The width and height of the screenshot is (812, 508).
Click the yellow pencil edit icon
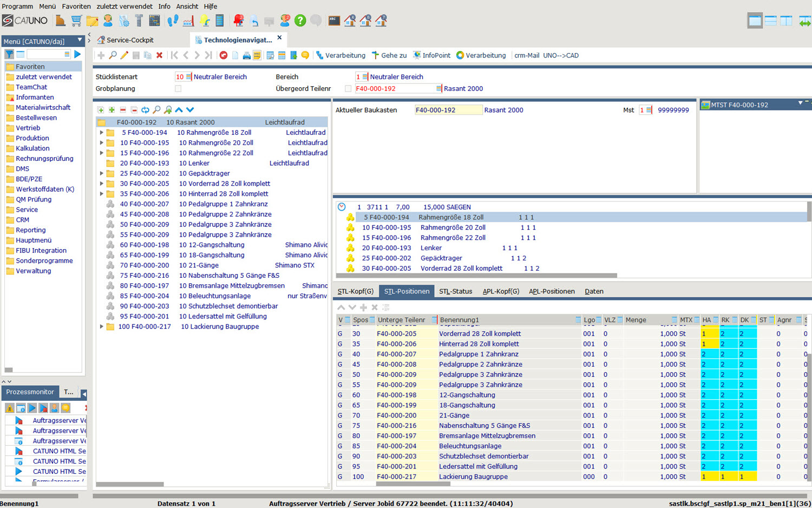tap(124, 55)
